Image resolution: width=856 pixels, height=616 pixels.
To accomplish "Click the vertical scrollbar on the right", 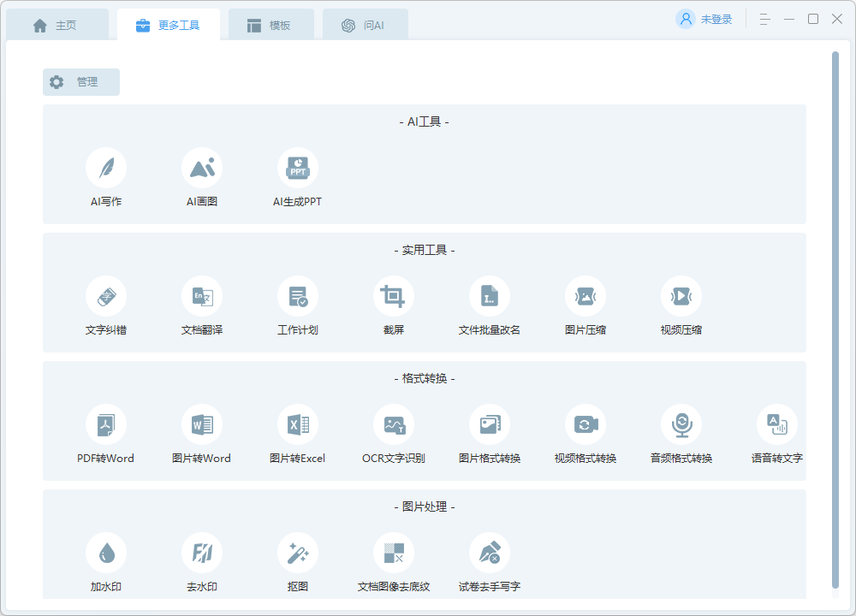I will pyautogui.click(x=835, y=320).
